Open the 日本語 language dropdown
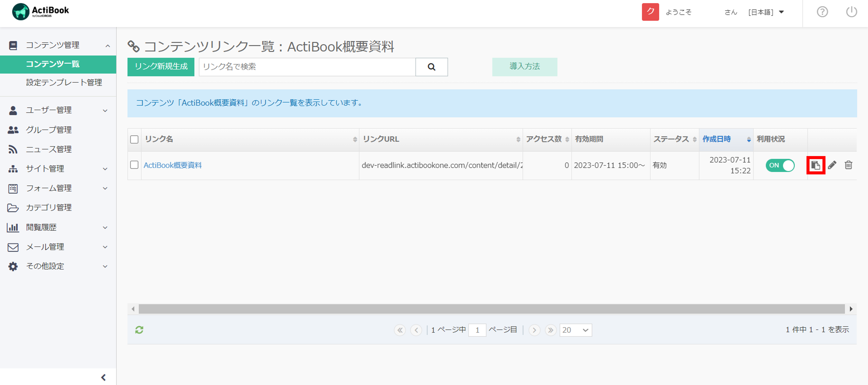Screen dimensions: 868x385 click(x=766, y=13)
